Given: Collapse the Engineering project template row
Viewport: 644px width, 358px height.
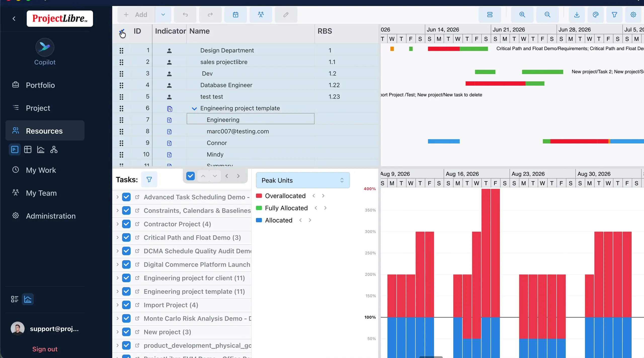Looking at the screenshot, I should click(194, 109).
